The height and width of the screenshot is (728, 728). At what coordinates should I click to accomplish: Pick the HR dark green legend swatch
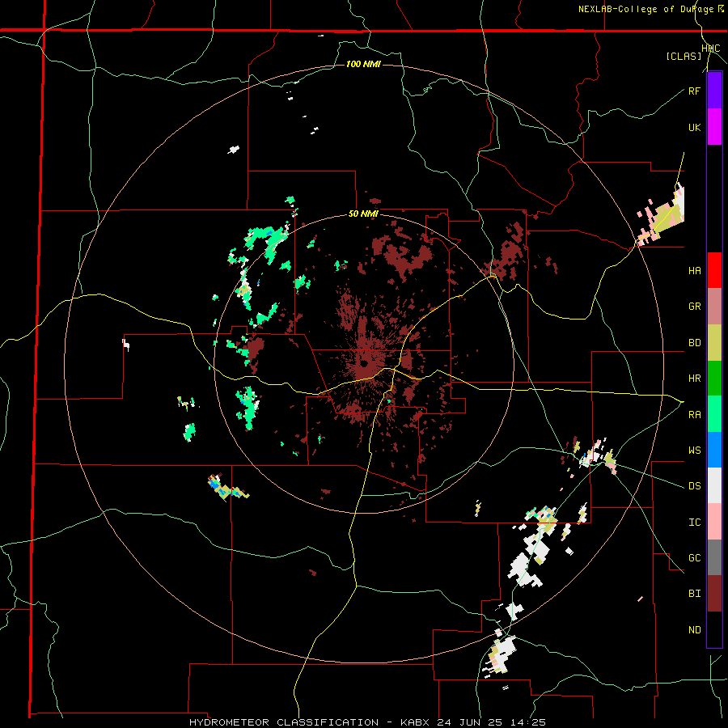714,379
